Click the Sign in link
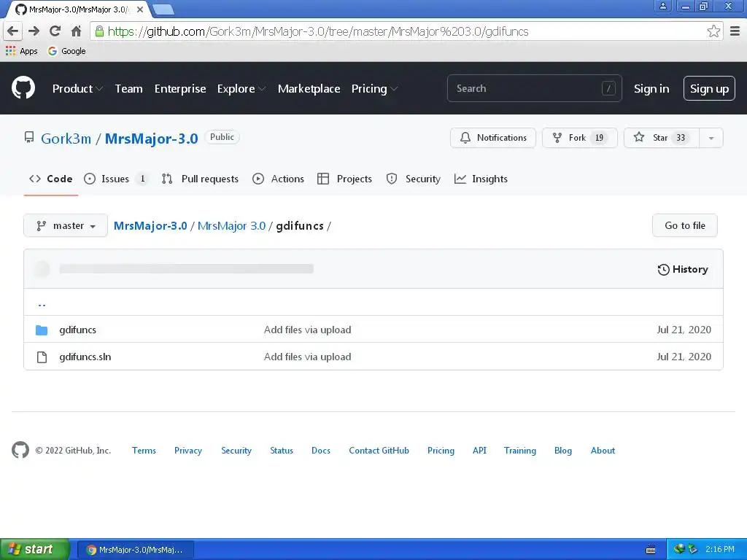This screenshot has height=560, width=747. (x=651, y=88)
